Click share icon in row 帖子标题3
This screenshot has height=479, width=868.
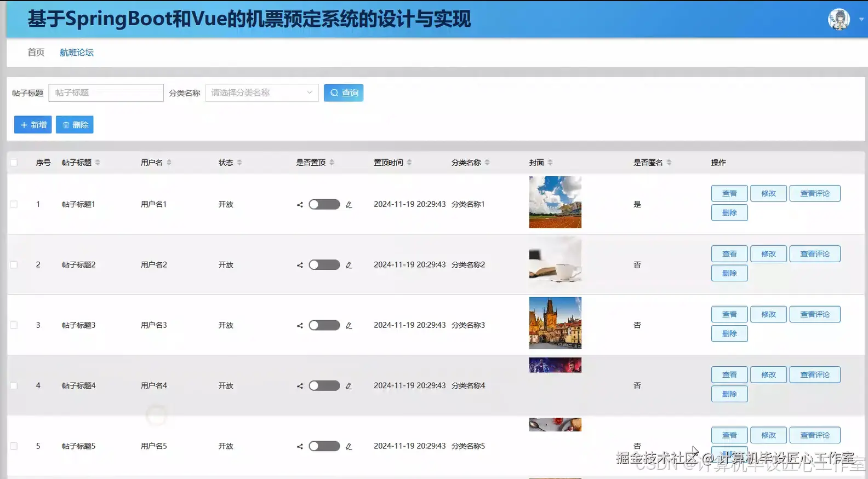(300, 326)
